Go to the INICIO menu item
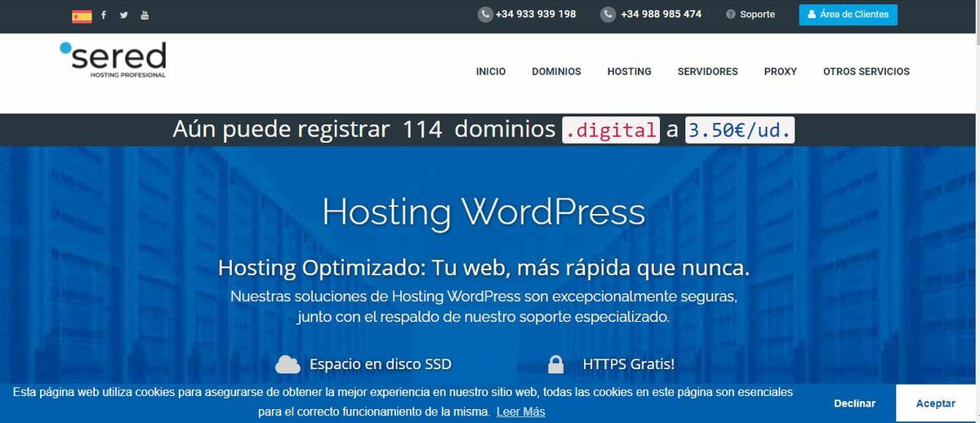The height and width of the screenshot is (423, 980). point(491,72)
